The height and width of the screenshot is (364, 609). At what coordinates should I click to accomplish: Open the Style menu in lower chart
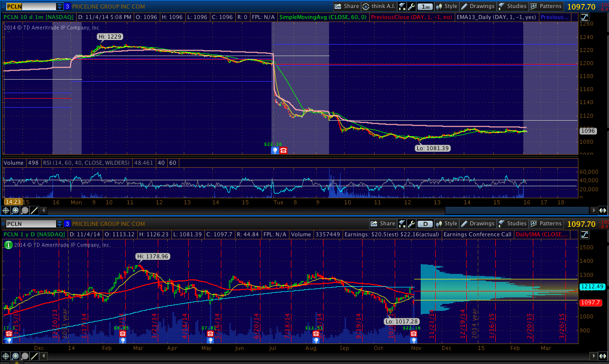pyautogui.click(x=446, y=224)
